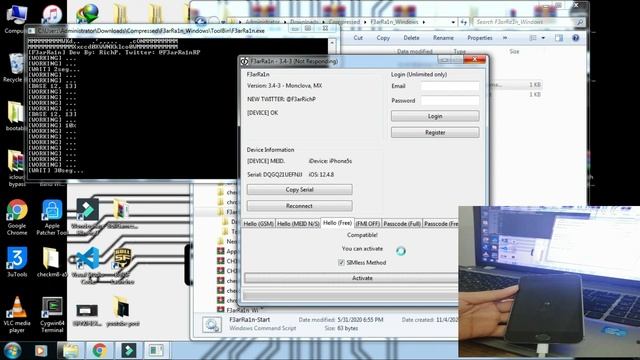Open the Passcode (Full) tab
This screenshot has height=360, width=640.
tap(402, 224)
